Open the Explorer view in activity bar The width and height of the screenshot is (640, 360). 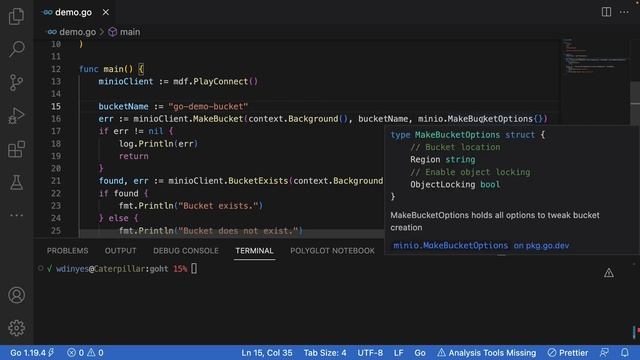16,16
